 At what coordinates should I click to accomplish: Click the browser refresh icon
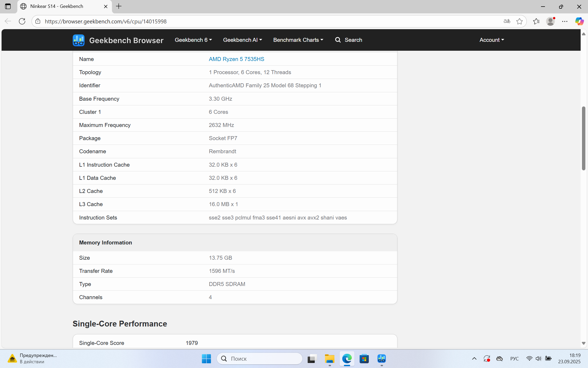[22, 21]
